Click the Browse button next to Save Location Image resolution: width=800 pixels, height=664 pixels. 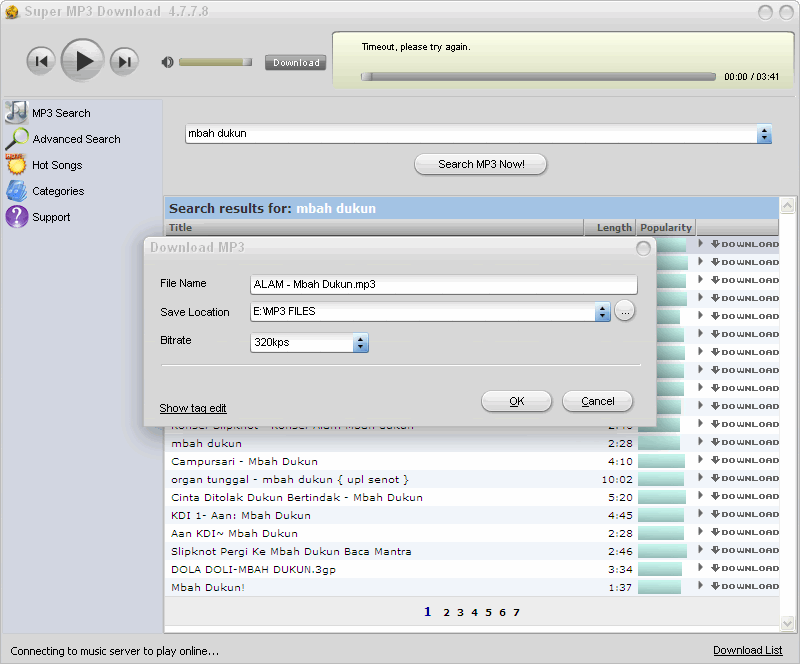tap(627, 312)
